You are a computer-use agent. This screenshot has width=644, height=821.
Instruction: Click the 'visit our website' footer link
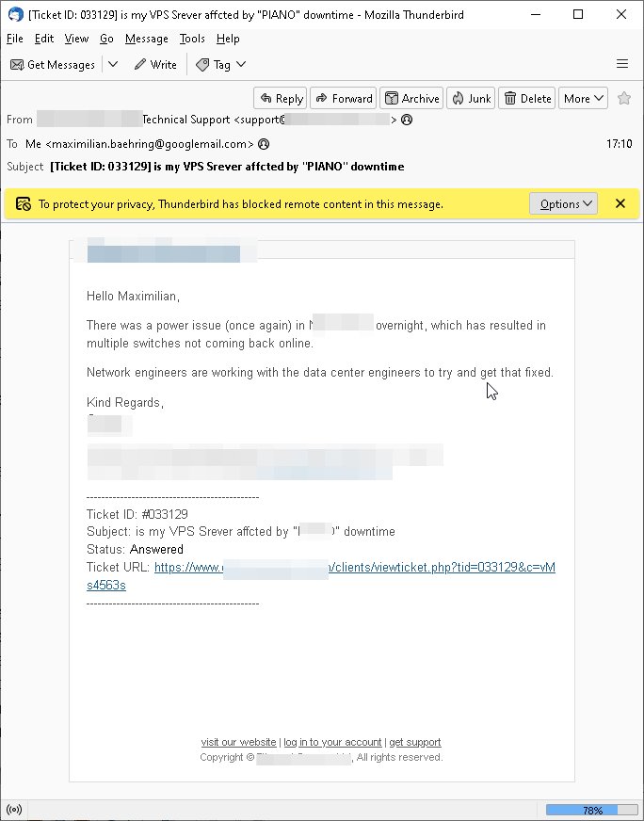[238, 742]
